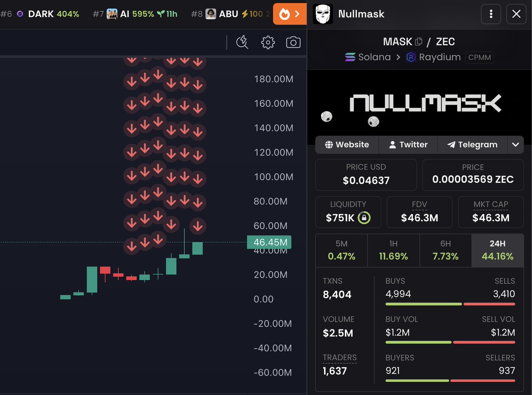Screen dimensions: 532x395
Task: Open chart settings gear
Action: [268, 43]
